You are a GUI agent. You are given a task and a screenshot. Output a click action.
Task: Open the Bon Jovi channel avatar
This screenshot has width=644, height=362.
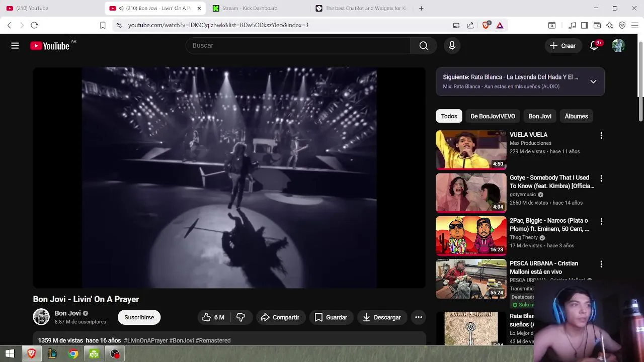click(x=41, y=317)
